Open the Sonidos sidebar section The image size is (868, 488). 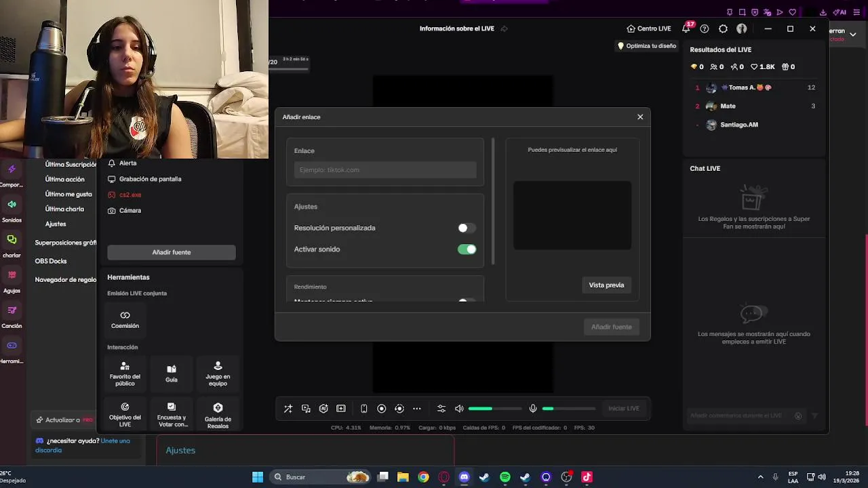pos(12,210)
